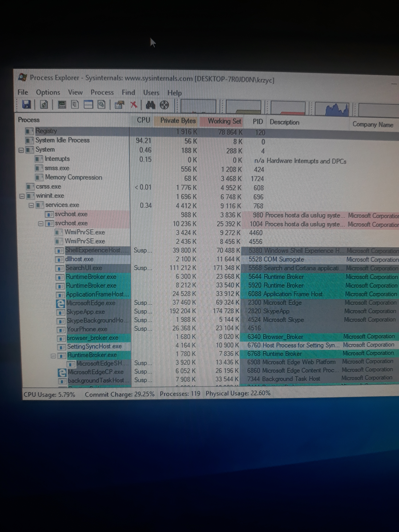
Task: Click the "CPU Usage: 5.79%" status text
Action: click(x=49, y=395)
